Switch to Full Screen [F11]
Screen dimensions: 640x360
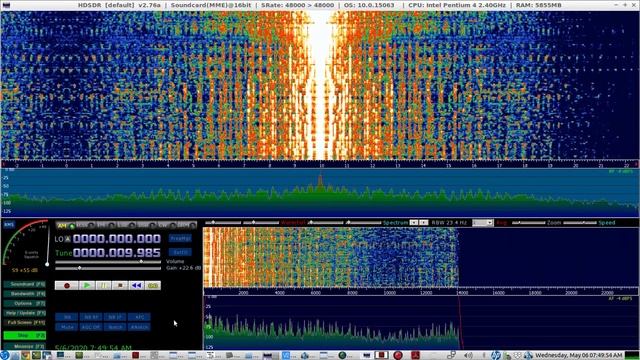[x=24, y=322]
